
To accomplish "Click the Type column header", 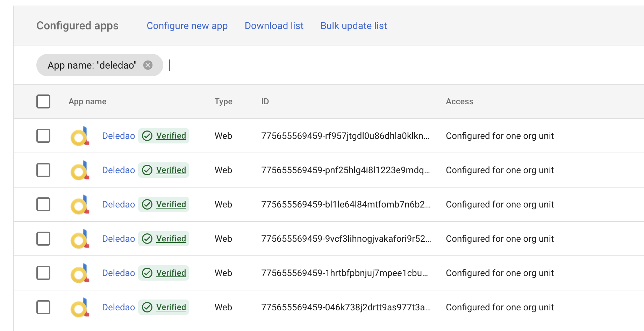I will [x=223, y=101].
